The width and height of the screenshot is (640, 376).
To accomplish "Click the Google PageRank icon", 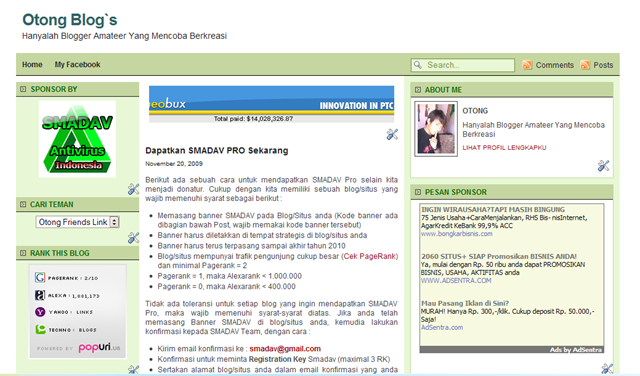I will pyautogui.click(x=40, y=278).
